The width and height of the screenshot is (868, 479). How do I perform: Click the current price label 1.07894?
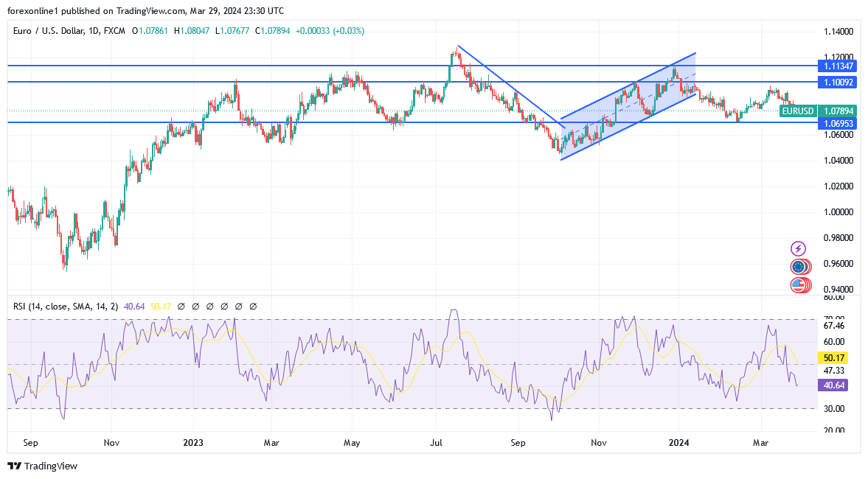click(x=837, y=111)
